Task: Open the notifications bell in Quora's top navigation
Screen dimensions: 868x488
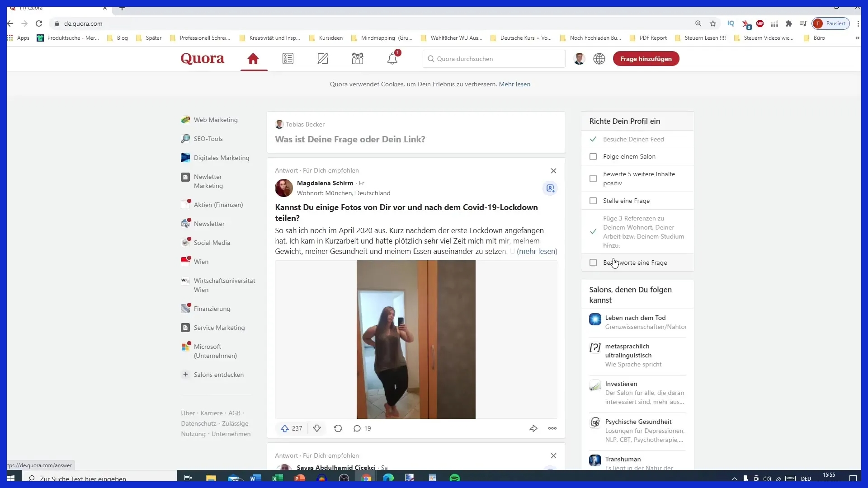Action: pyautogui.click(x=392, y=58)
